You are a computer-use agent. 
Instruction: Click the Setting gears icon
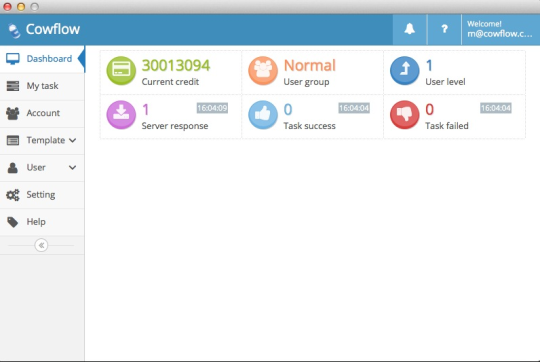[x=13, y=195]
